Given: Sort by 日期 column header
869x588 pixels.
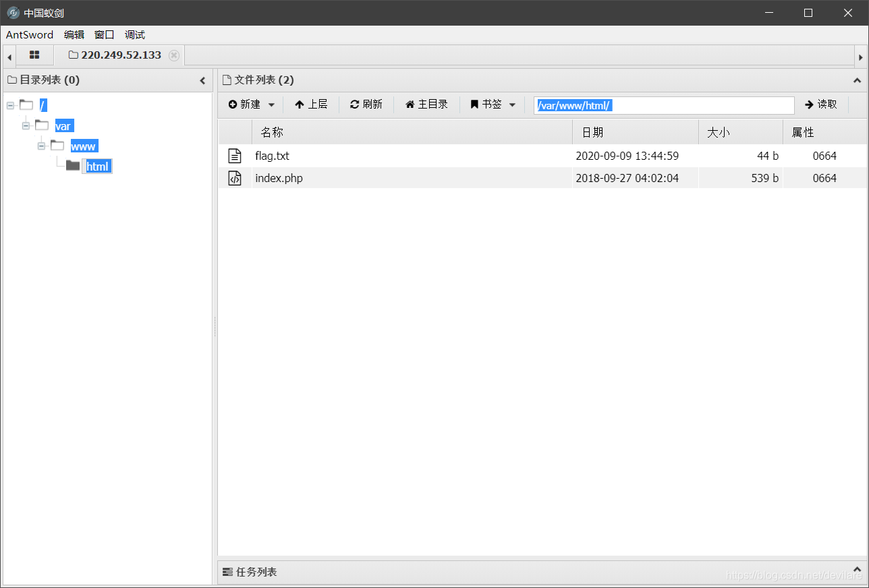Looking at the screenshot, I should (x=635, y=132).
